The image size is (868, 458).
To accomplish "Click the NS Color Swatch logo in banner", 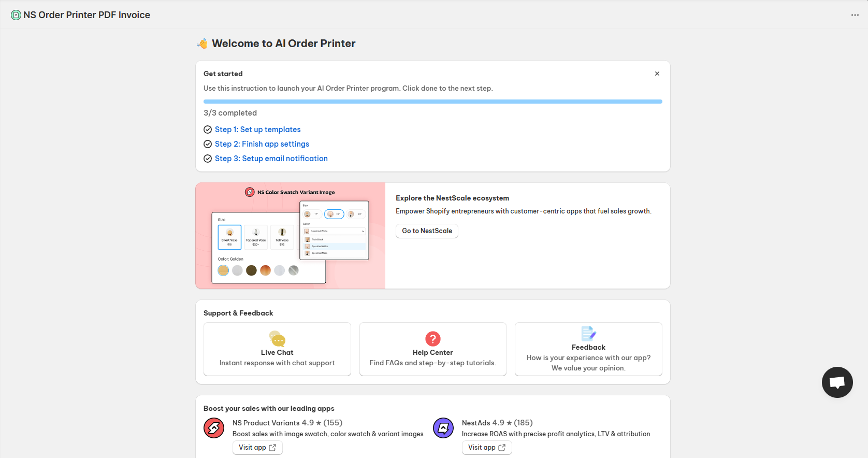I will click(x=250, y=192).
